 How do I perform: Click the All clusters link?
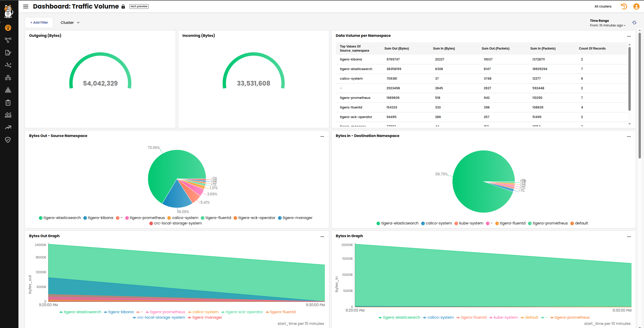click(603, 6)
